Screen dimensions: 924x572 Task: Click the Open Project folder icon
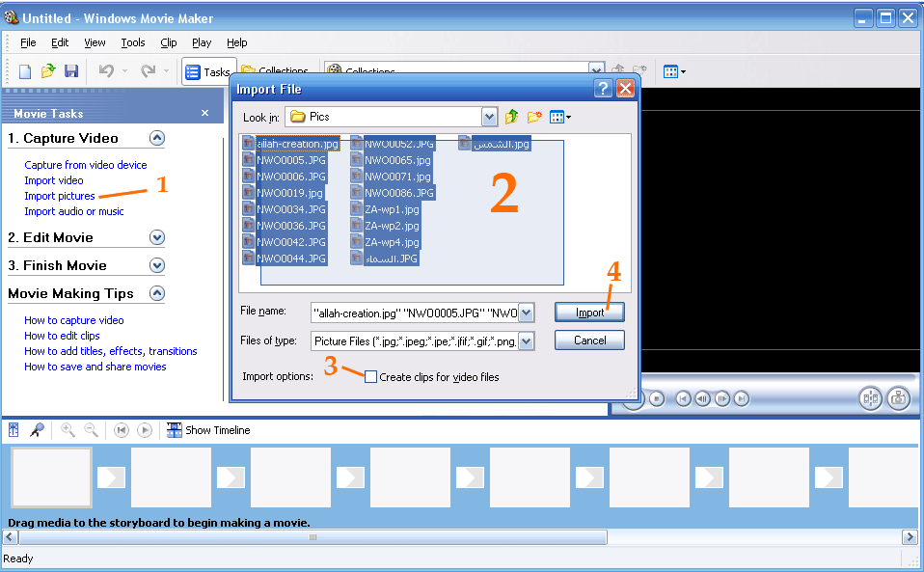click(47, 71)
